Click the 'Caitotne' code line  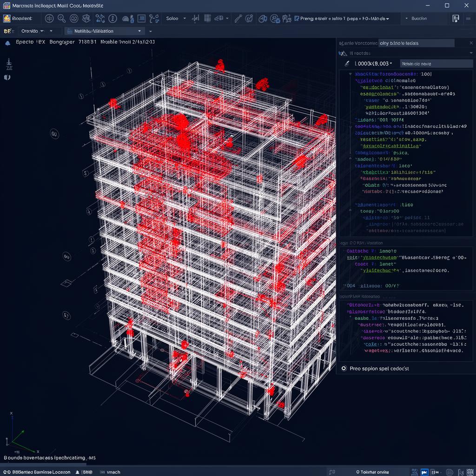click(371, 251)
